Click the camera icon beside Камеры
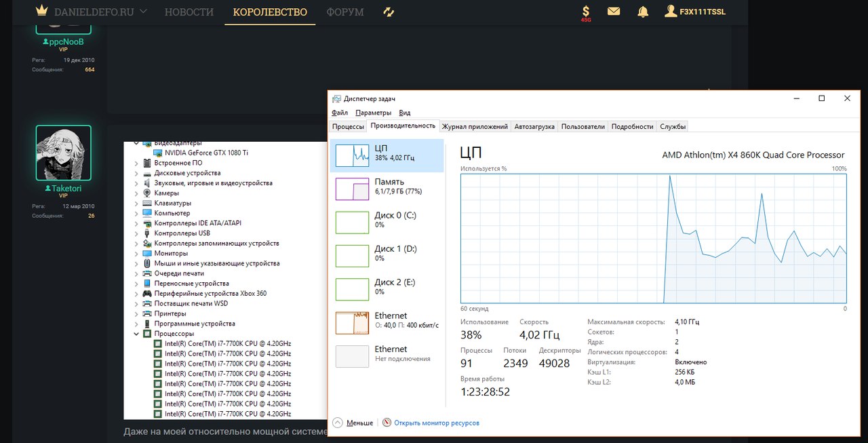The height and width of the screenshot is (443, 868). [x=147, y=193]
